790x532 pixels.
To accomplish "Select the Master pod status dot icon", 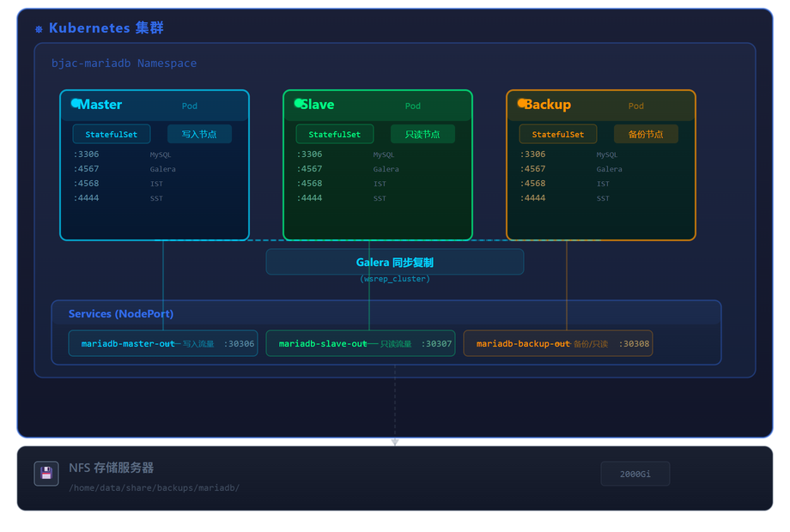I will click(76, 105).
